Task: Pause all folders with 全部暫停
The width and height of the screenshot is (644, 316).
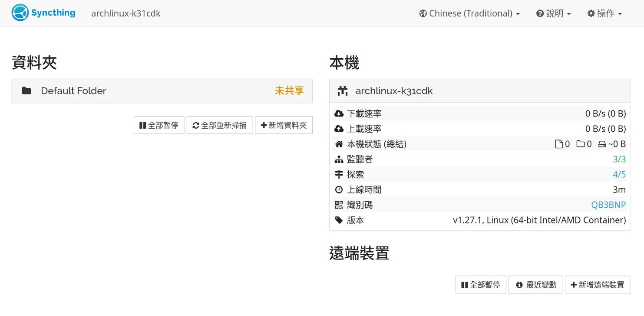Action: pos(159,125)
